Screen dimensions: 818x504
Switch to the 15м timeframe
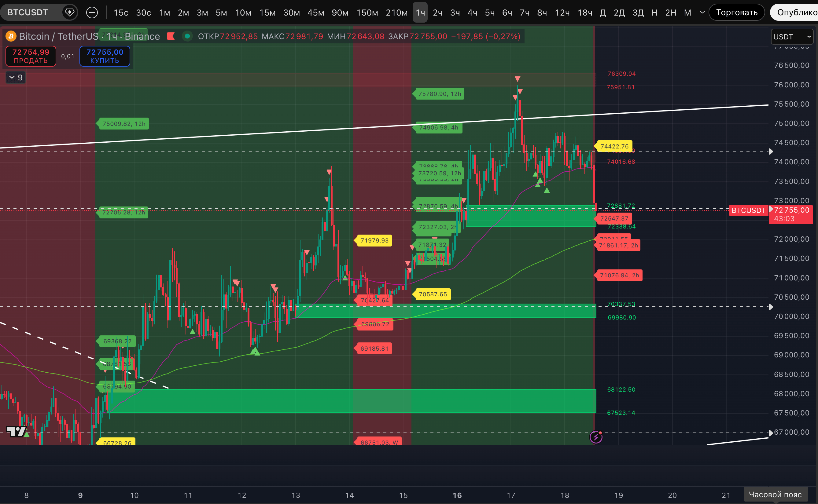(267, 13)
